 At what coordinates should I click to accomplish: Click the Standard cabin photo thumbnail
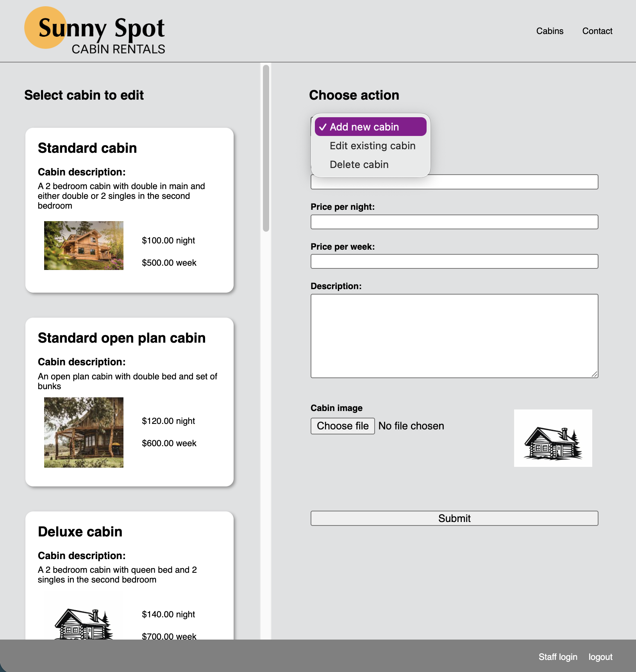83,245
